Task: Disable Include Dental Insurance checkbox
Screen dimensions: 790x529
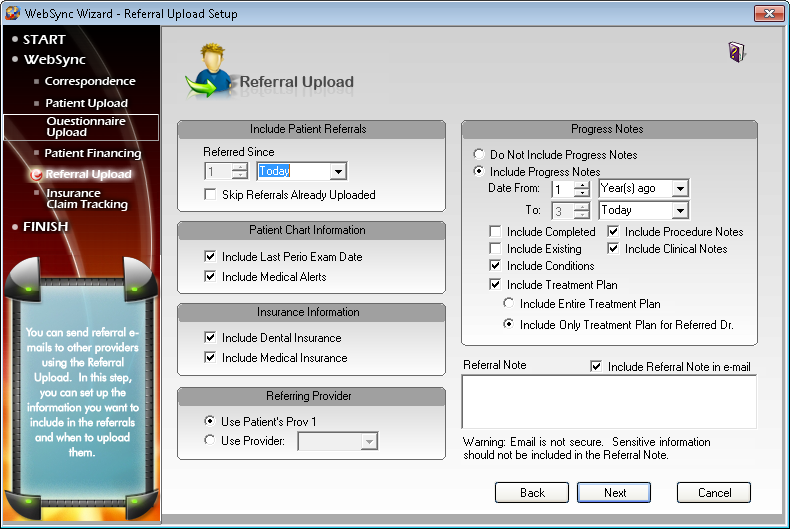Action: [x=210, y=338]
